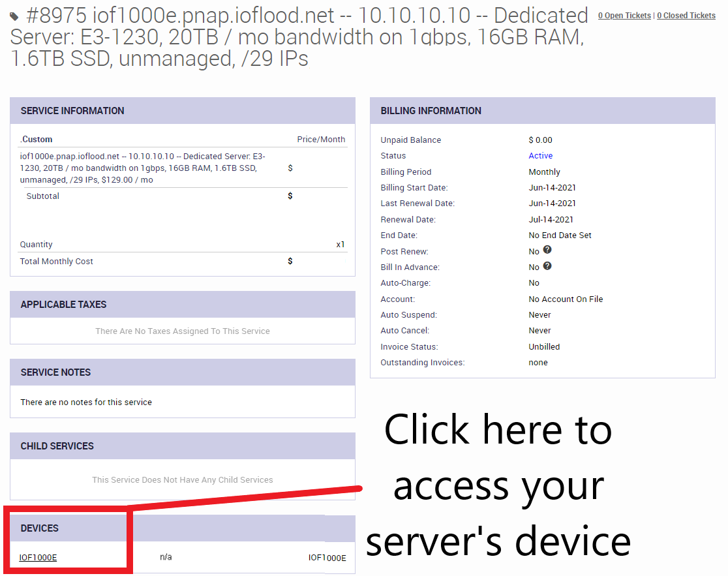
Task: Click the x1 quantity value
Action: point(340,244)
